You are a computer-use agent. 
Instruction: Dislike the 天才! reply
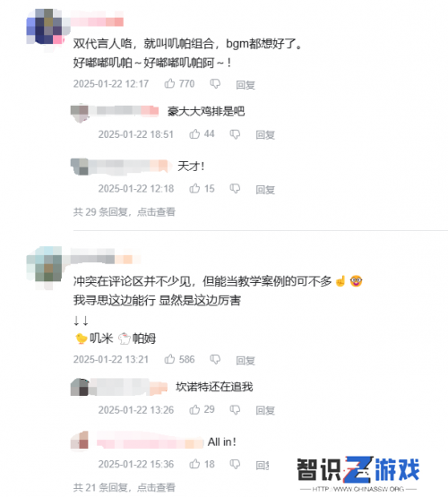tap(235, 189)
